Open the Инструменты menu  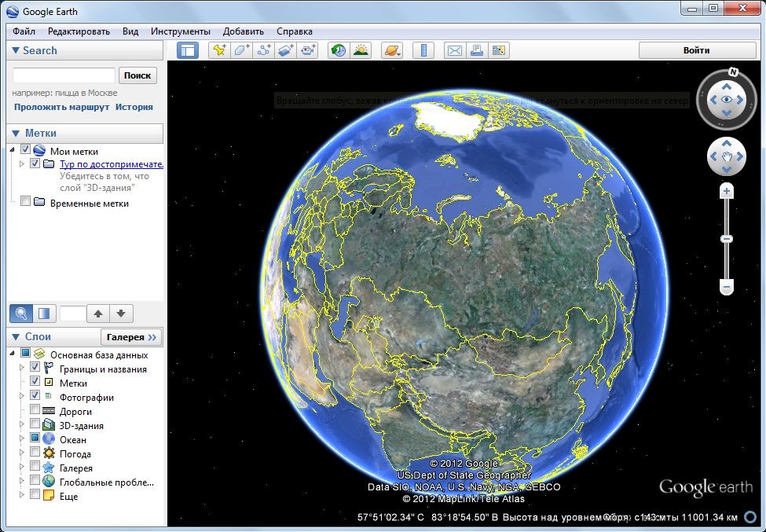coord(181,31)
